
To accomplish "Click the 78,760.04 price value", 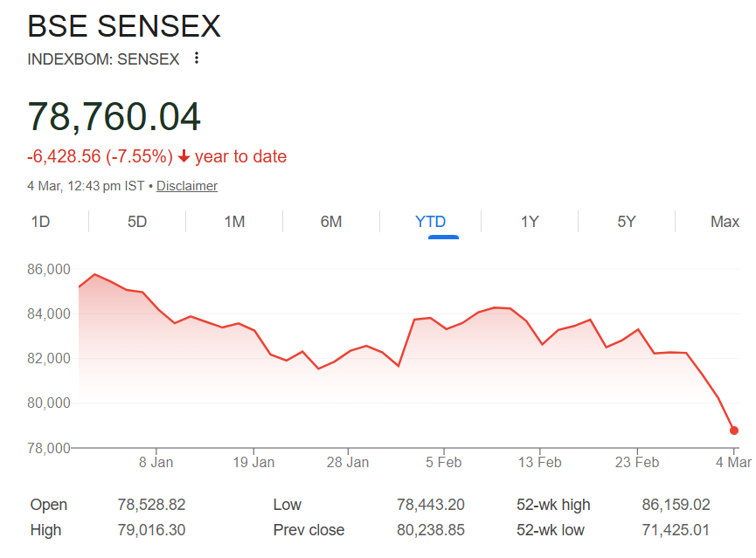I will [x=114, y=116].
